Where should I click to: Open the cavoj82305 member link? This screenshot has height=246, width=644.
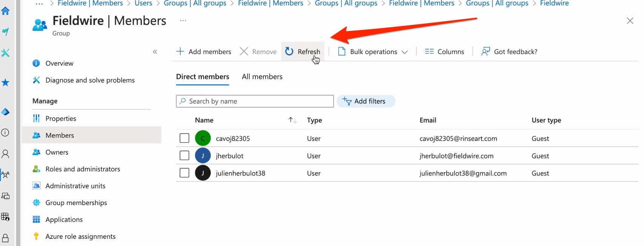point(233,138)
